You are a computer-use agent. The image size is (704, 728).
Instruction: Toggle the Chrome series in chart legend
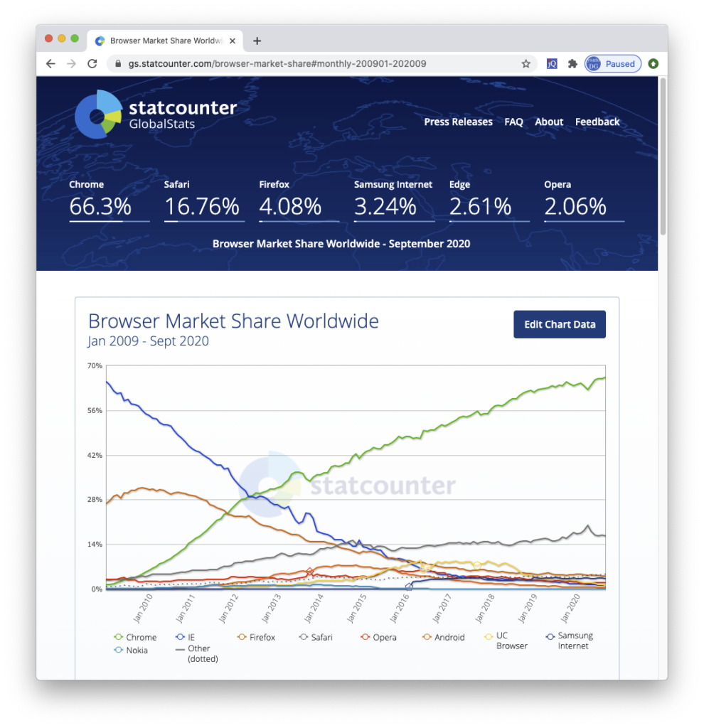click(x=135, y=638)
